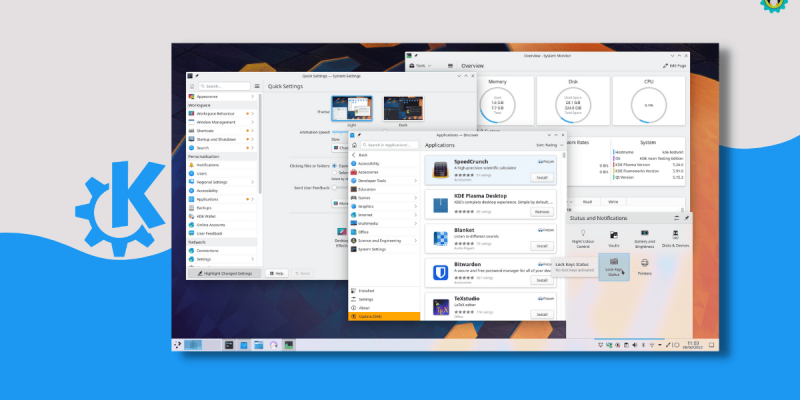Install Blanket
800x400 pixels.
(542, 246)
